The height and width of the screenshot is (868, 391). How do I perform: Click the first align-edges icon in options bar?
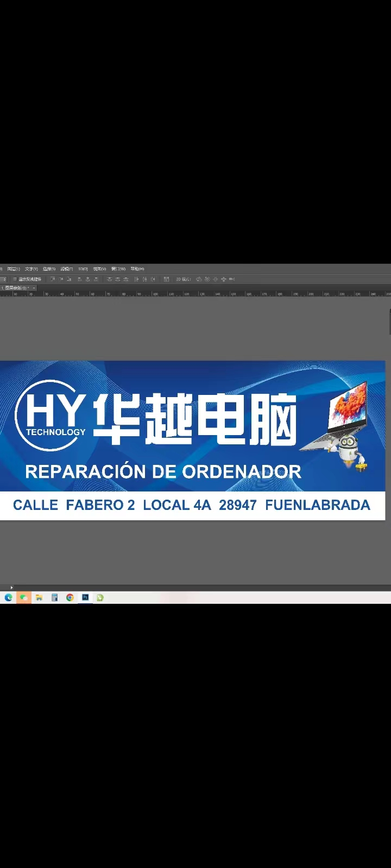tap(52, 279)
